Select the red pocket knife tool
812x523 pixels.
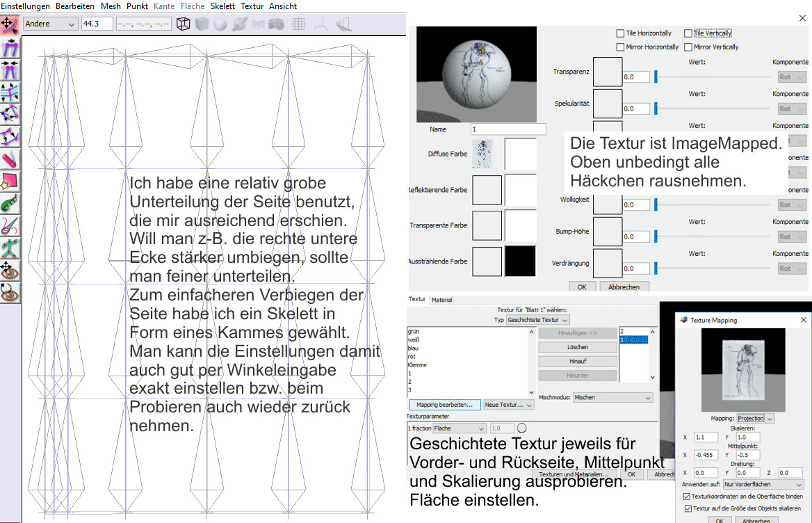coord(10,159)
